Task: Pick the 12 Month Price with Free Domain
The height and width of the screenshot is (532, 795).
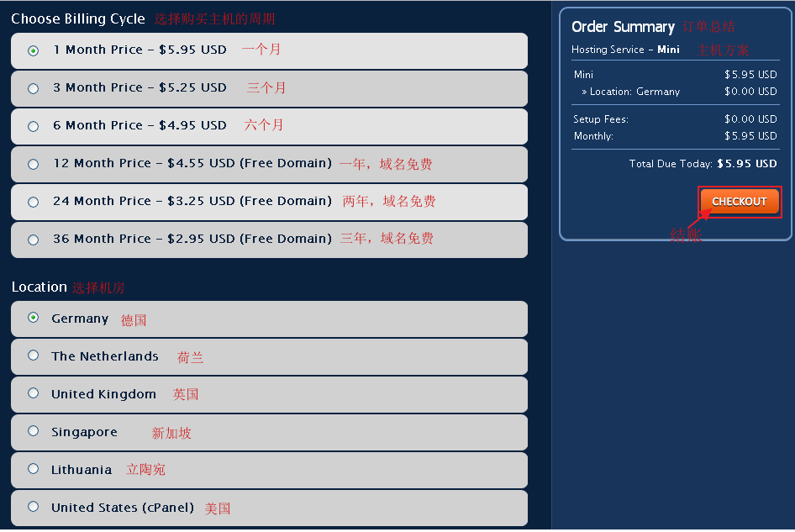Action: point(34,164)
